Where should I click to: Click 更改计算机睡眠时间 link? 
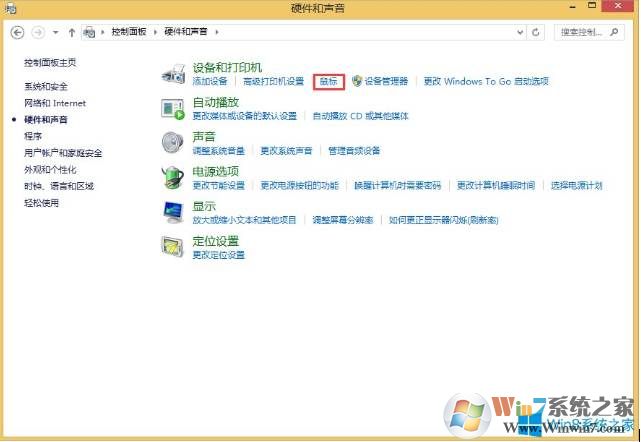495,185
